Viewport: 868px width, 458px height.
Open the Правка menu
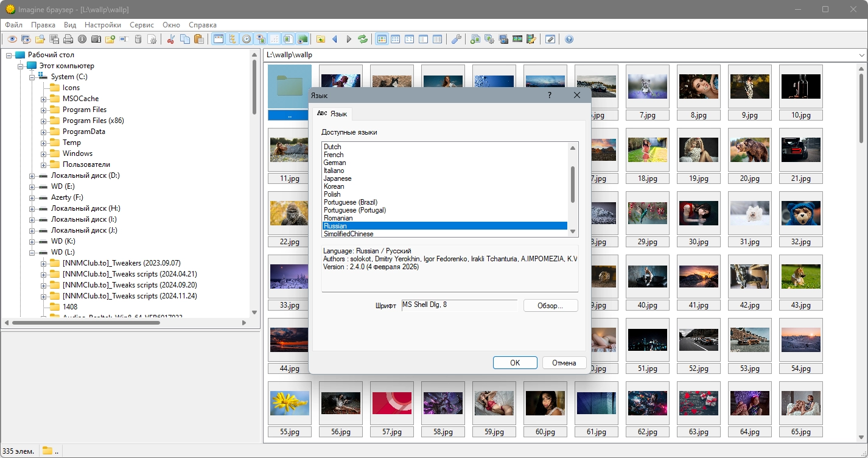coord(43,25)
